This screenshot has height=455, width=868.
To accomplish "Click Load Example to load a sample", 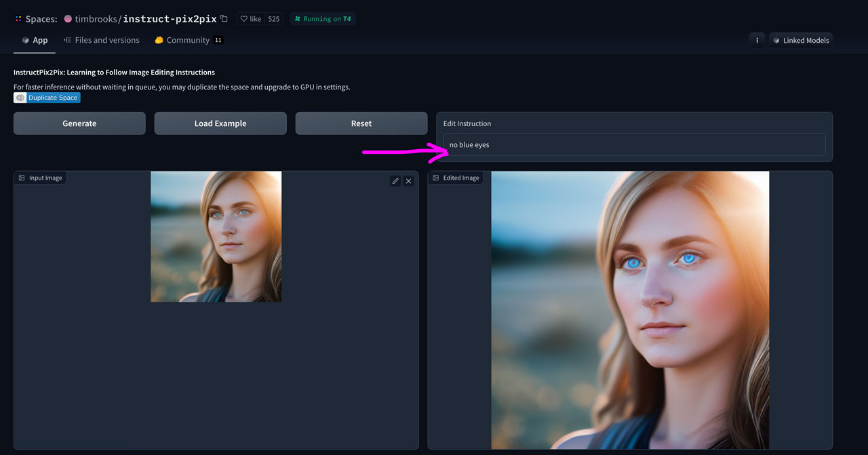I will click(220, 123).
